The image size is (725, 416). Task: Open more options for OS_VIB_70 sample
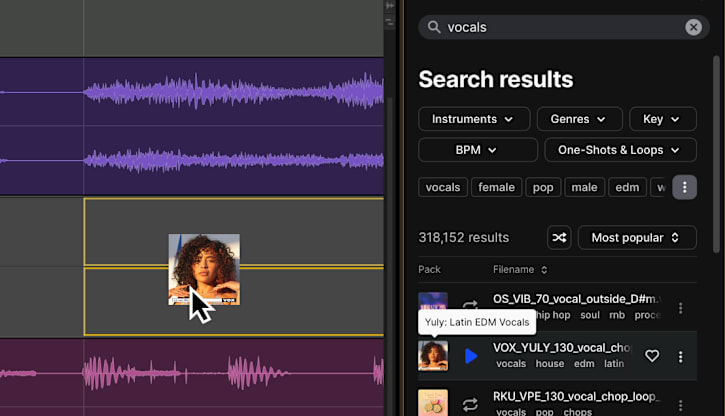[681, 308]
